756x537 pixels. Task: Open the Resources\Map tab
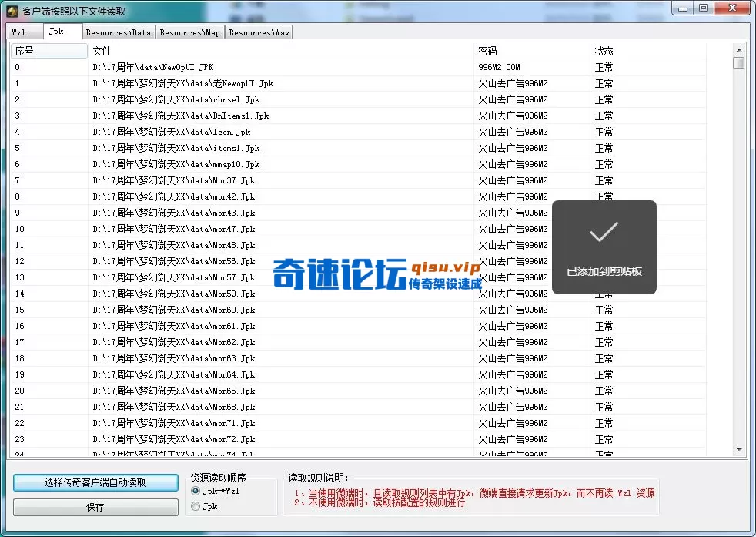[189, 32]
